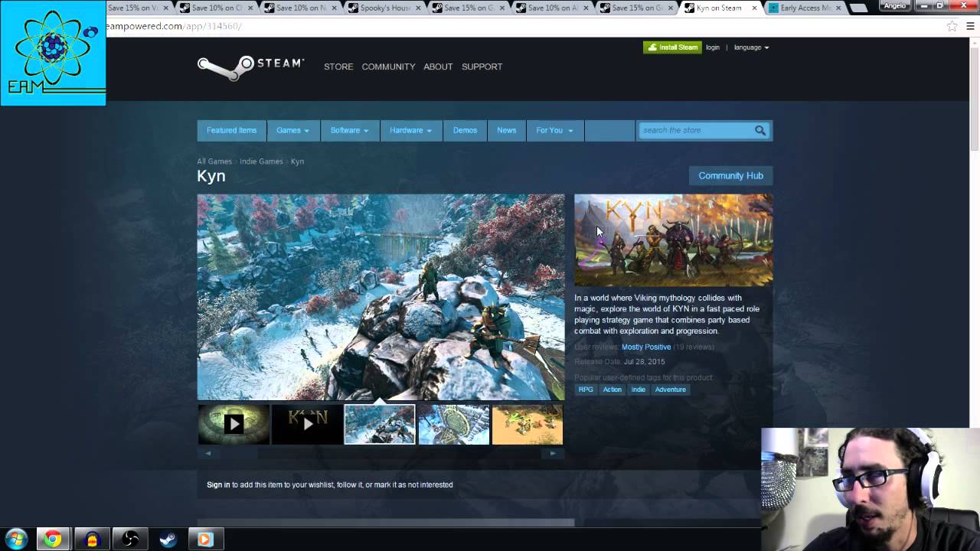Close the 'Spooky's House' tab

click(418, 8)
